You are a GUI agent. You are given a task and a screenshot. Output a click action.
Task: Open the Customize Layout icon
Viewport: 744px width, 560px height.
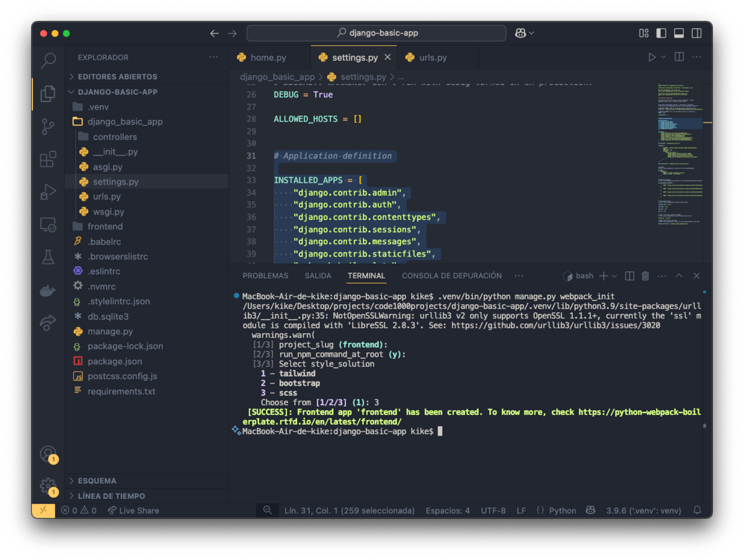click(644, 33)
